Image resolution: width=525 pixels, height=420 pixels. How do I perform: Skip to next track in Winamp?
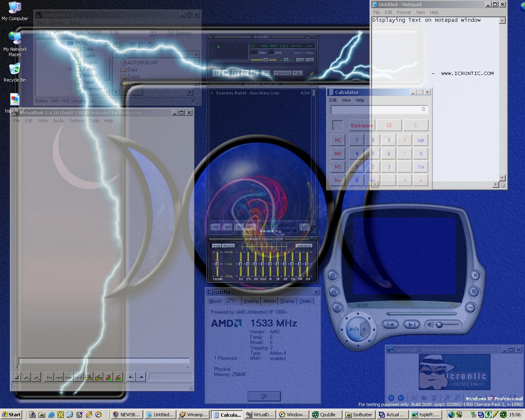(x=255, y=73)
